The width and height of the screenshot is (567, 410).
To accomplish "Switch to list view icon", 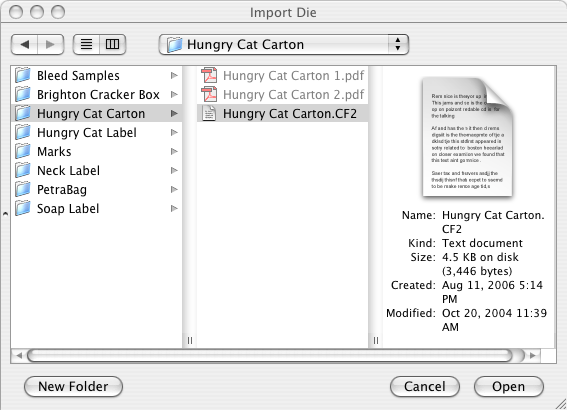I will tap(86, 44).
